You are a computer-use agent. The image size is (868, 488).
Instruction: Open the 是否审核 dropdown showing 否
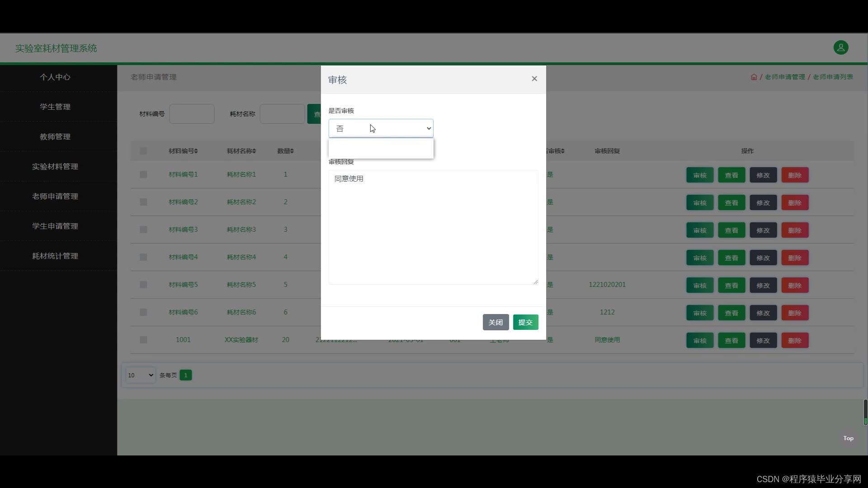[x=381, y=128]
